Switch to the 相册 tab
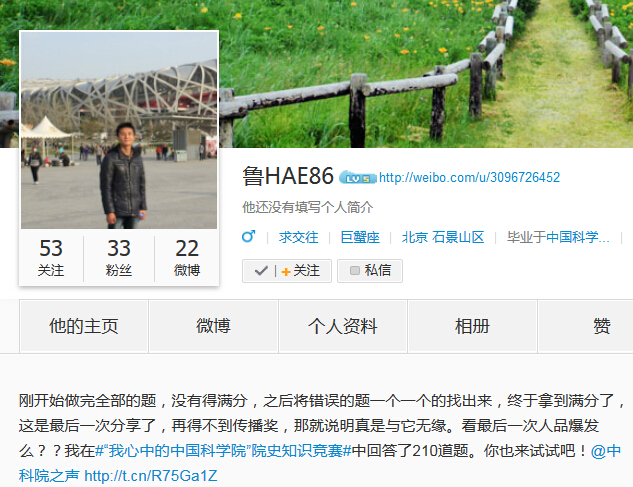 click(x=472, y=326)
